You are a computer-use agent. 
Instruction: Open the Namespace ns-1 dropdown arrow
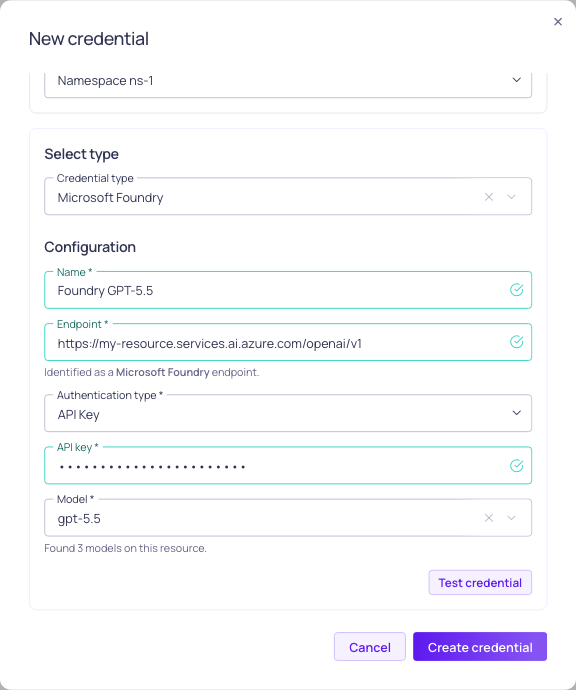[x=516, y=80]
